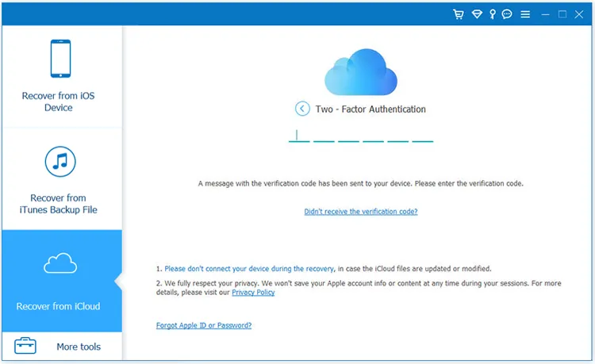Click the verification code sent message text
The image size is (595, 364).
coord(360,183)
